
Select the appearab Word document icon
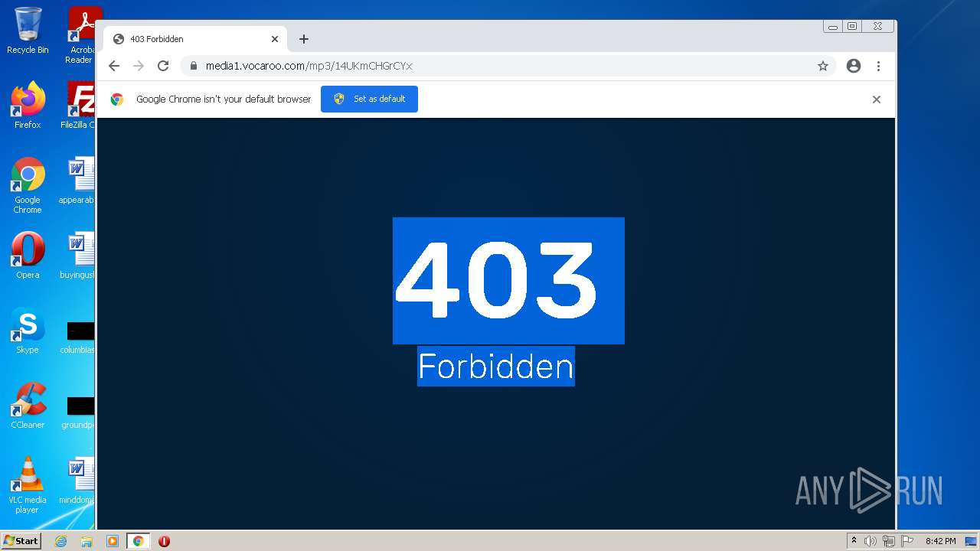click(x=79, y=181)
